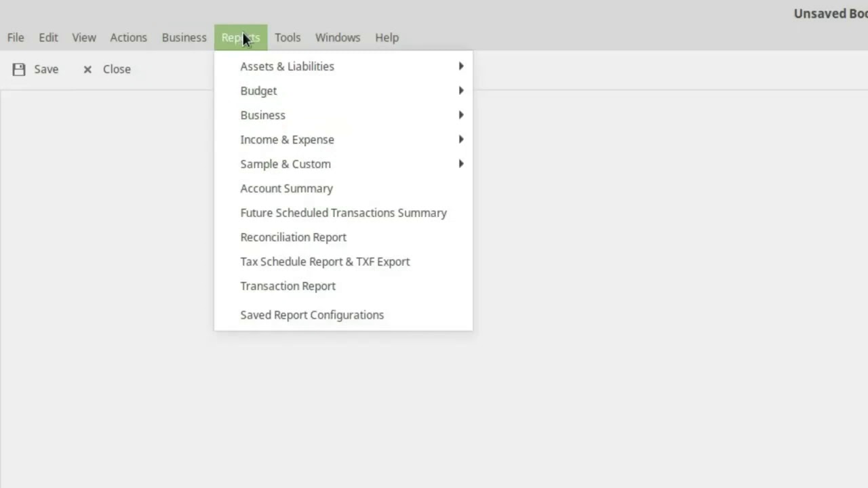Choose Assets & Liabilities in Reports menu
The height and width of the screenshot is (488, 868).
[343, 66]
